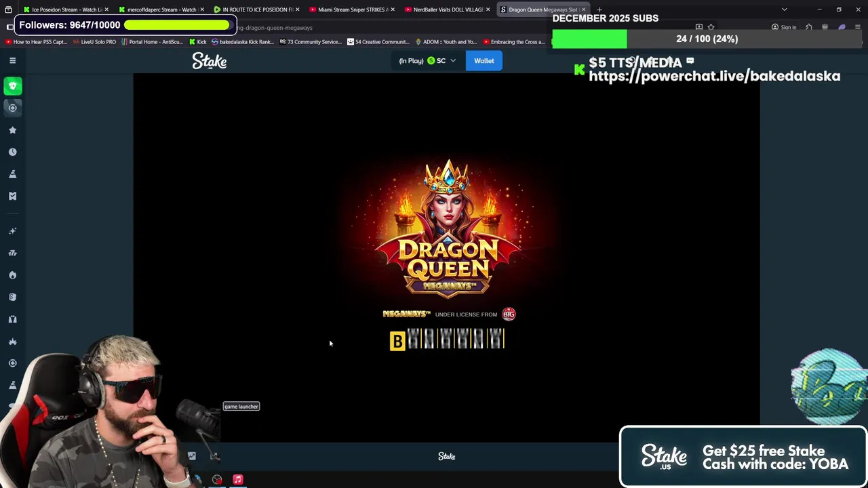This screenshot has width=868, height=488.
Task: Close the Dragon Queen Megaways tab
Action: (584, 9)
